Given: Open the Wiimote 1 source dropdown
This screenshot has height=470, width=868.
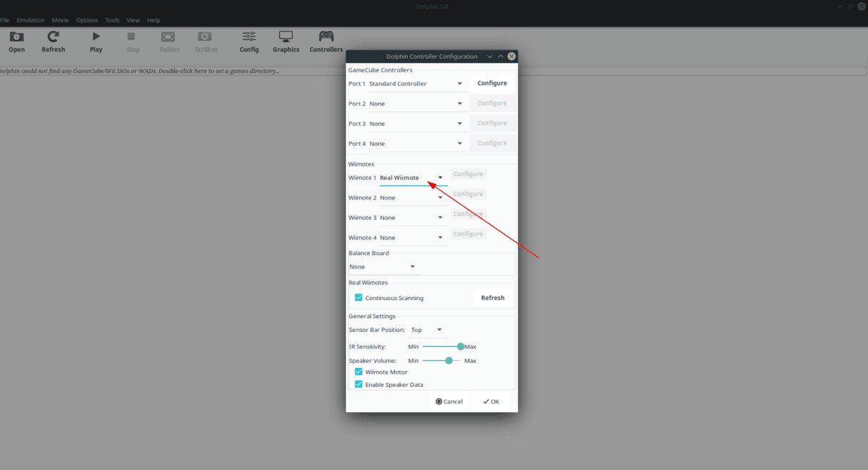Looking at the screenshot, I should coord(412,178).
